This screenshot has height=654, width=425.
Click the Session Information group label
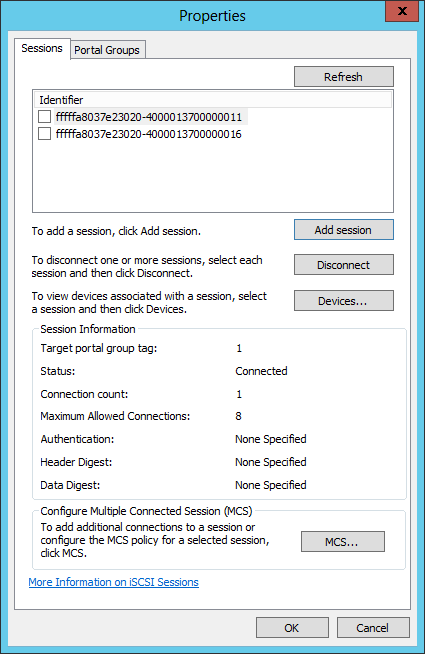[x=88, y=329]
